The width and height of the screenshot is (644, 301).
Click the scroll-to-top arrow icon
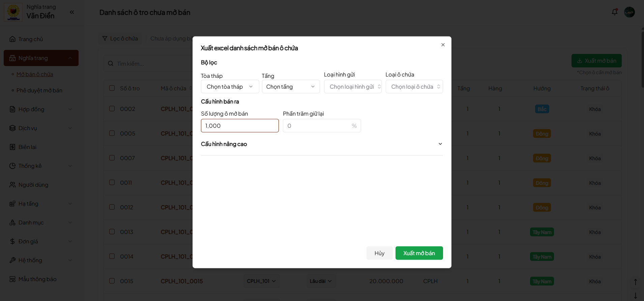coord(635,282)
